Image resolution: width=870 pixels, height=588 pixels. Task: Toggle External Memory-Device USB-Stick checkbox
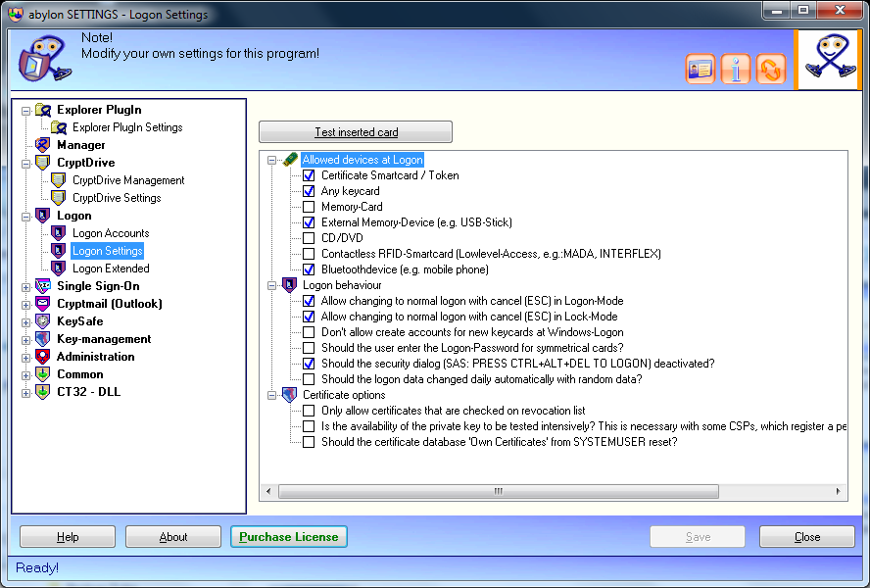coord(309,222)
